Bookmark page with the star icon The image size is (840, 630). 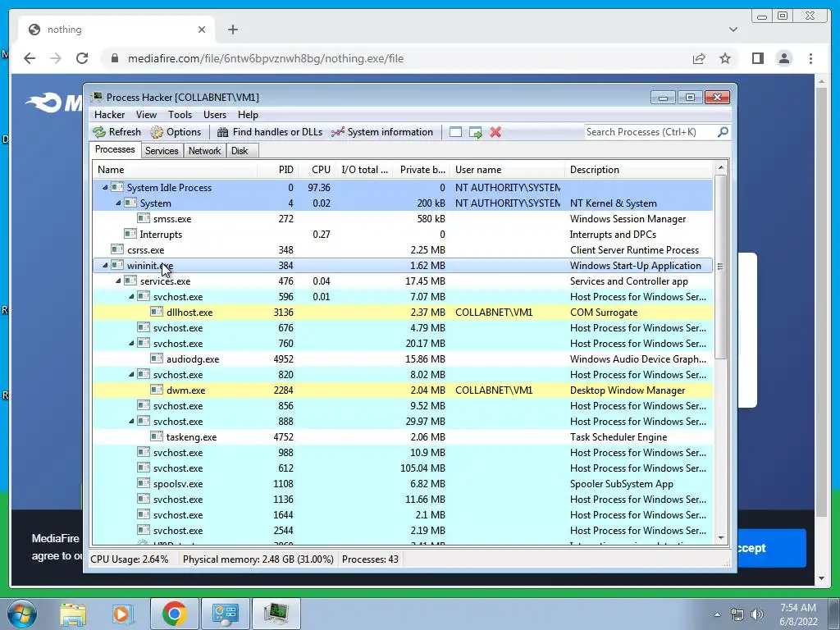(x=725, y=58)
